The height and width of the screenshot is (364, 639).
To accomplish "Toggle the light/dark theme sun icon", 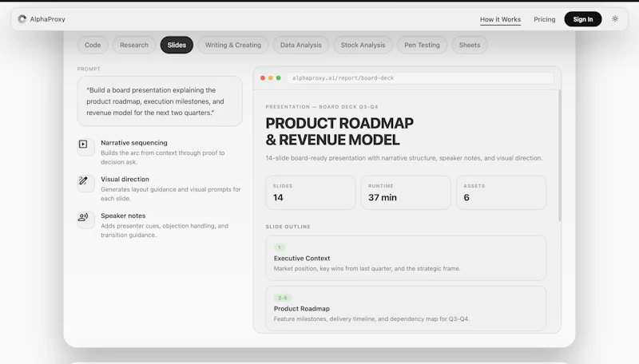I will pos(615,18).
